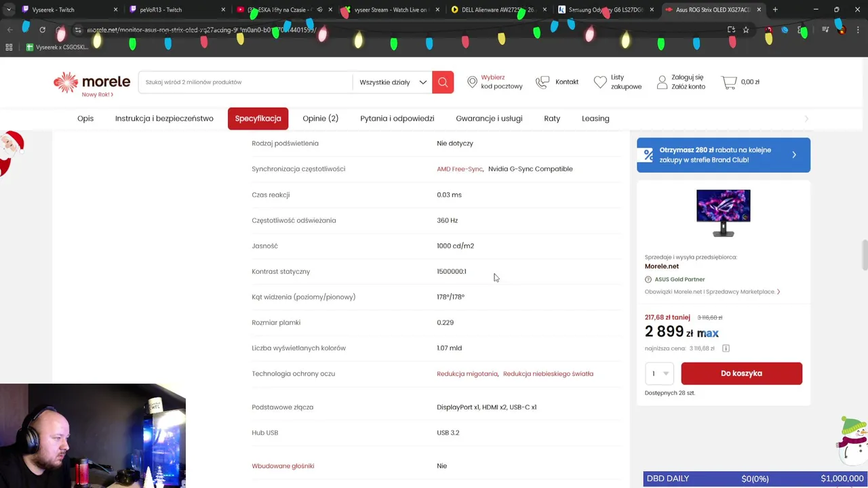The image size is (868, 488).
Task: Click the heart shopping lists icon
Action: 600,82
